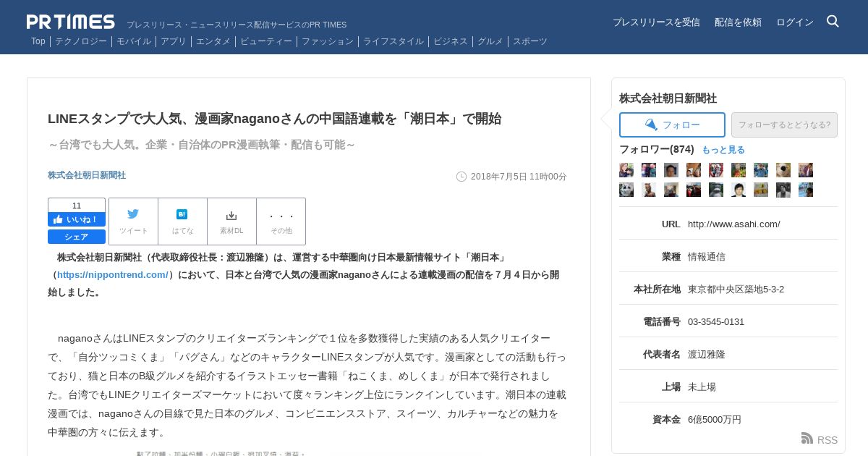Click representative name 渡辺雅隆 in sidebar

[x=707, y=354]
